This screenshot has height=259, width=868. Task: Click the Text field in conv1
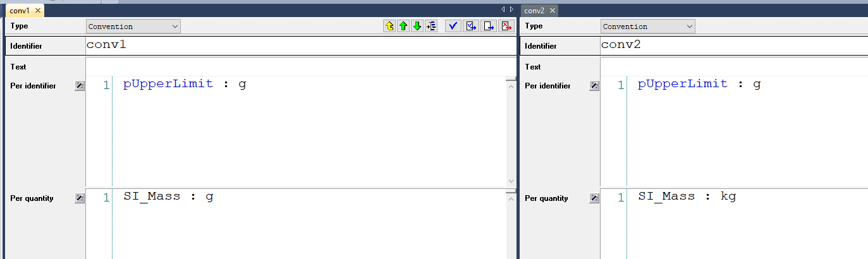tap(301, 66)
